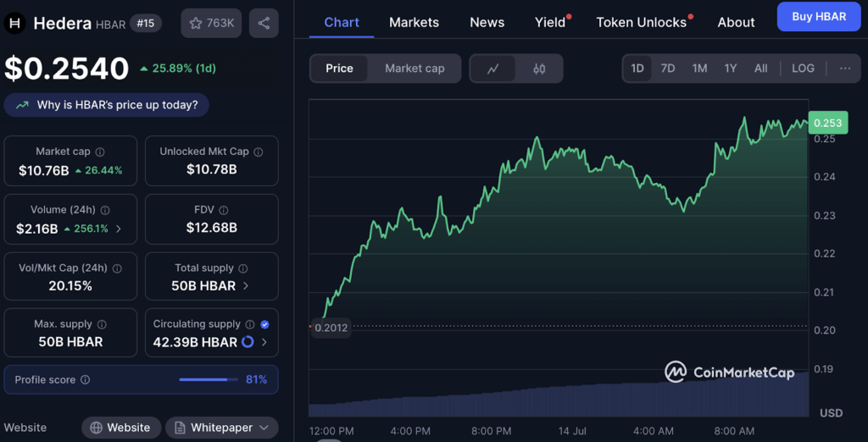
Task: Toggle the chart to Market cap view
Action: pos(415,69)
